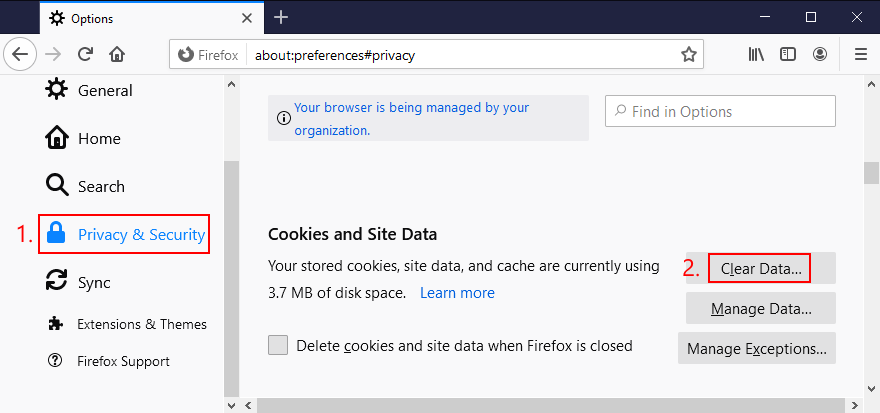Viewport: 880px width, 413px height.
Task: Open Extensions & Themes link
Action: 141,324
